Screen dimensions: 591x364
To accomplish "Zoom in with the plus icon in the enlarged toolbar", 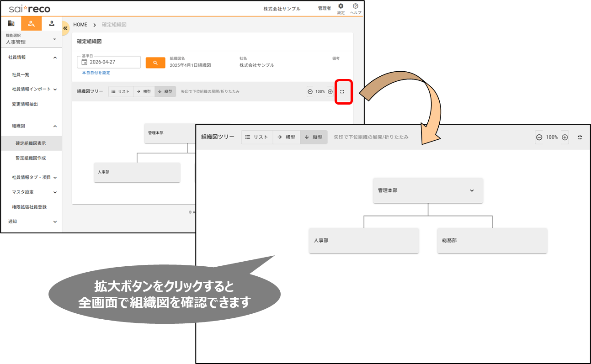I will pyautogui.click(x=564, y=137).
